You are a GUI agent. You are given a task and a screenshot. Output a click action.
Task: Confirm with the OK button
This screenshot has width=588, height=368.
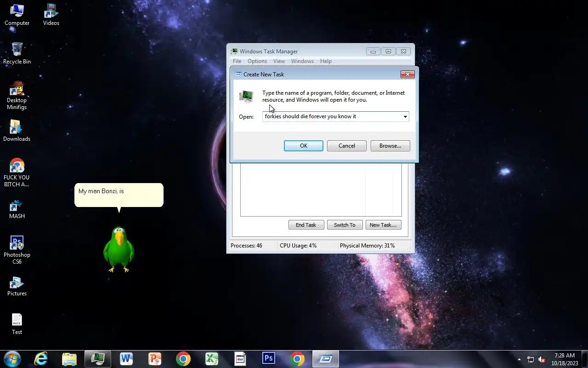(304, 146)
